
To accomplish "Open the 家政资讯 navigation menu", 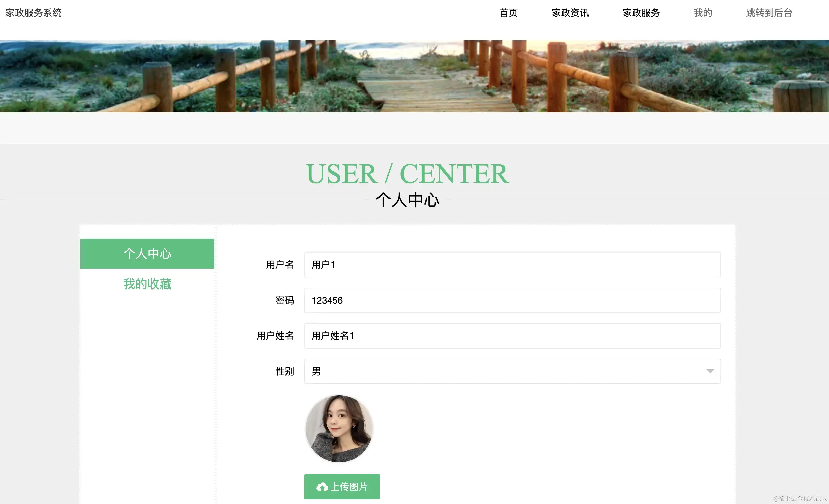I will click(569, 13).
